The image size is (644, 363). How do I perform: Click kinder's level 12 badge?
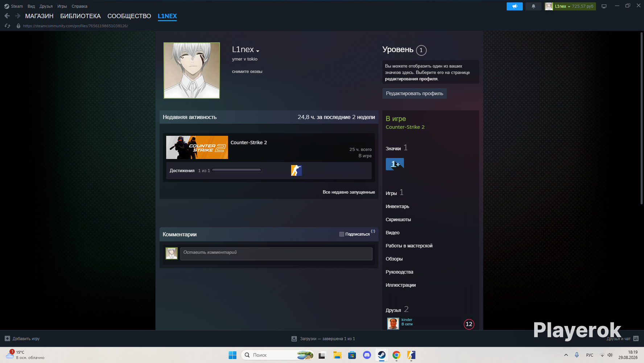tap(469, 324)
